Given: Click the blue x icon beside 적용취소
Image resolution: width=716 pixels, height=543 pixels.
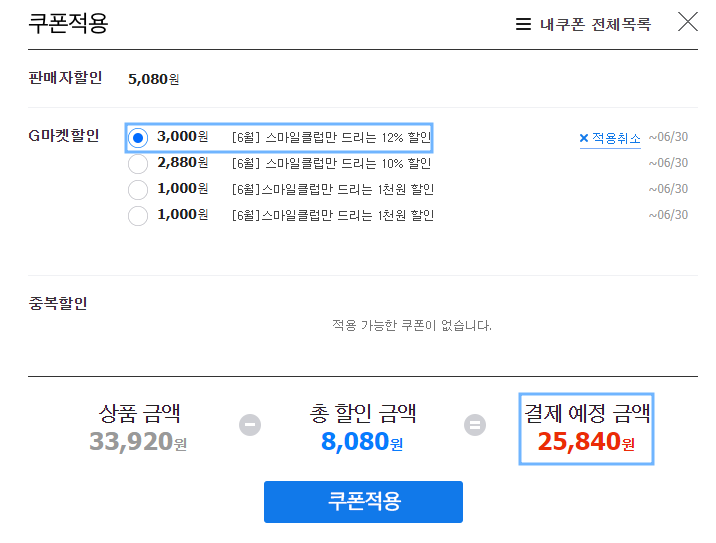Looking at the screenshot, I should (x=584, y=138).
